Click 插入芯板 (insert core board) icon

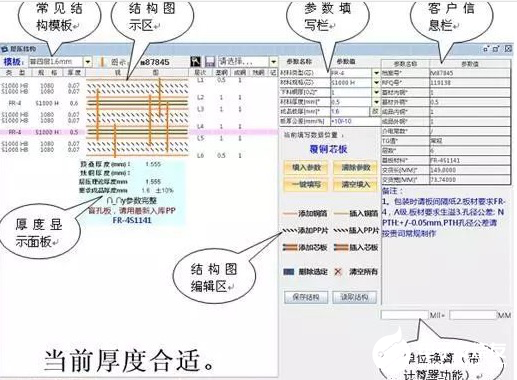(x=341, y=248)
